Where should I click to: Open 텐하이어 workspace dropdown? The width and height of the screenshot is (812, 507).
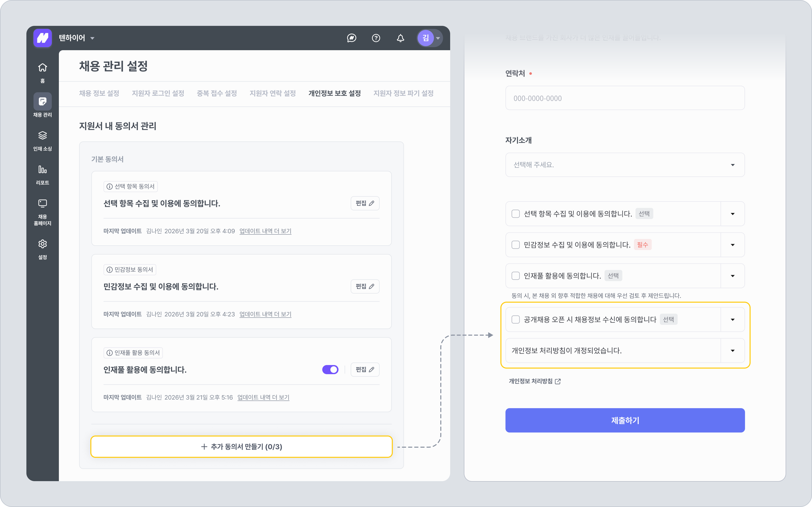tap(77, 38)
